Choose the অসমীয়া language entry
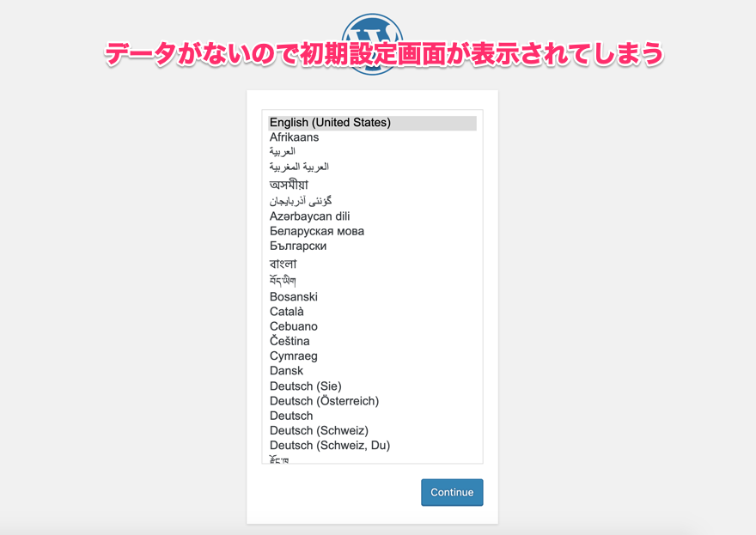The image size is (756, 535). click(289, 185)
